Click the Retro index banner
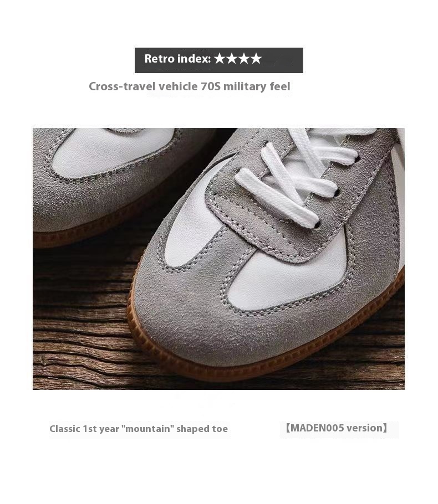Screen dimensions: 438x504 pos(219,60)
